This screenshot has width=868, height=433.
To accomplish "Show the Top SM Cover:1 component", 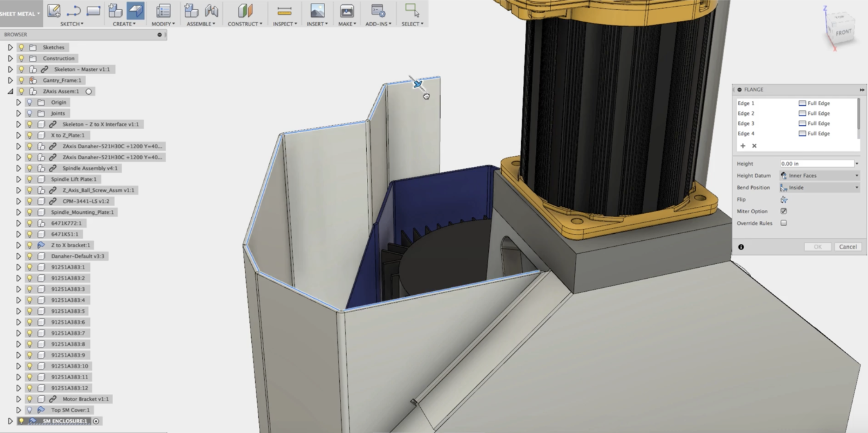I will pyautogui.click(x=30, y=410).
